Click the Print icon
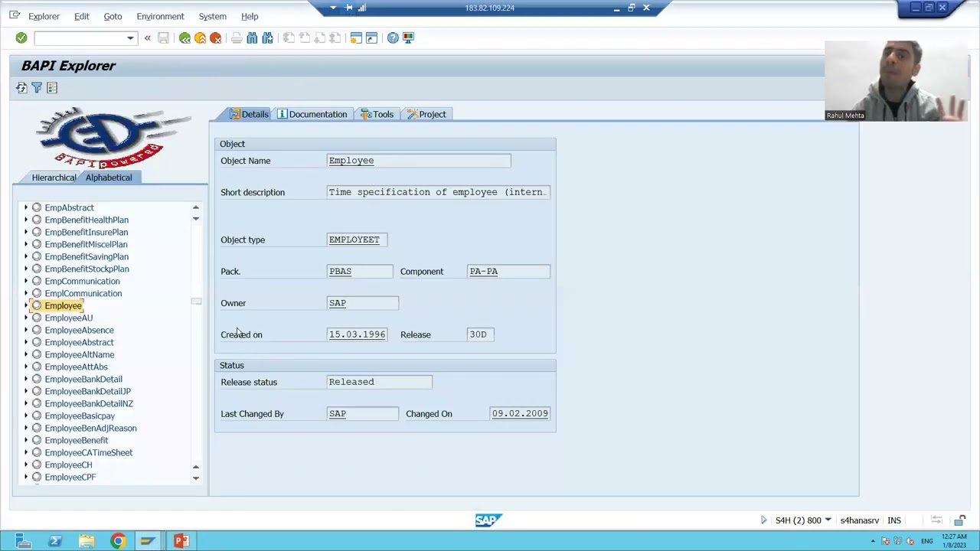980x551 pixels. click(237, 37)
